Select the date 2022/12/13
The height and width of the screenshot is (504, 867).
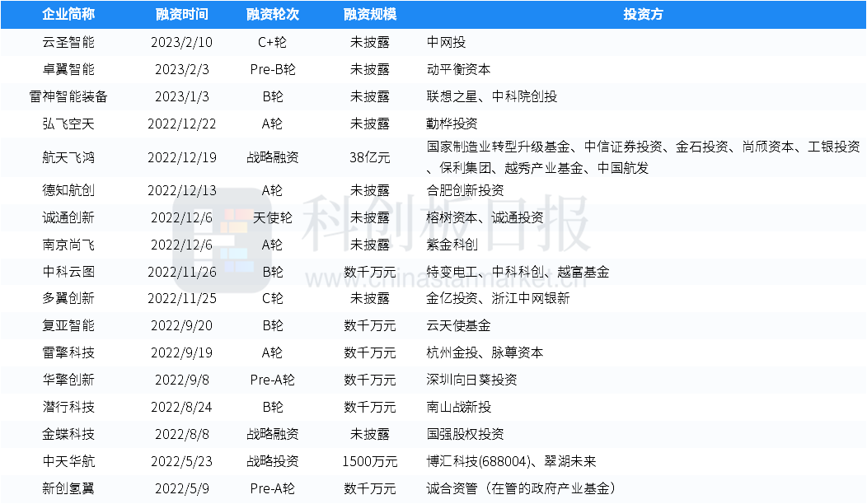click(x=182, y=190)
